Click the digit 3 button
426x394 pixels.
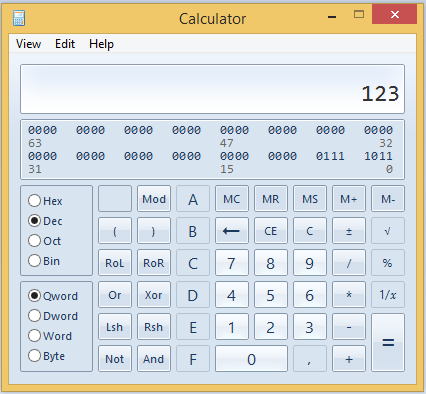[x=310, y=327]
